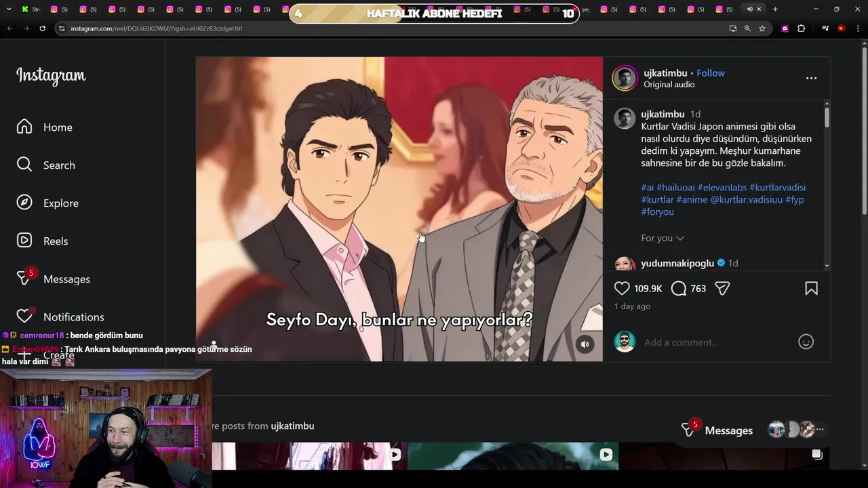Open ujkatimbu link in more posts heading
This screenshot has height=488, width=868.
click(292, 426)
